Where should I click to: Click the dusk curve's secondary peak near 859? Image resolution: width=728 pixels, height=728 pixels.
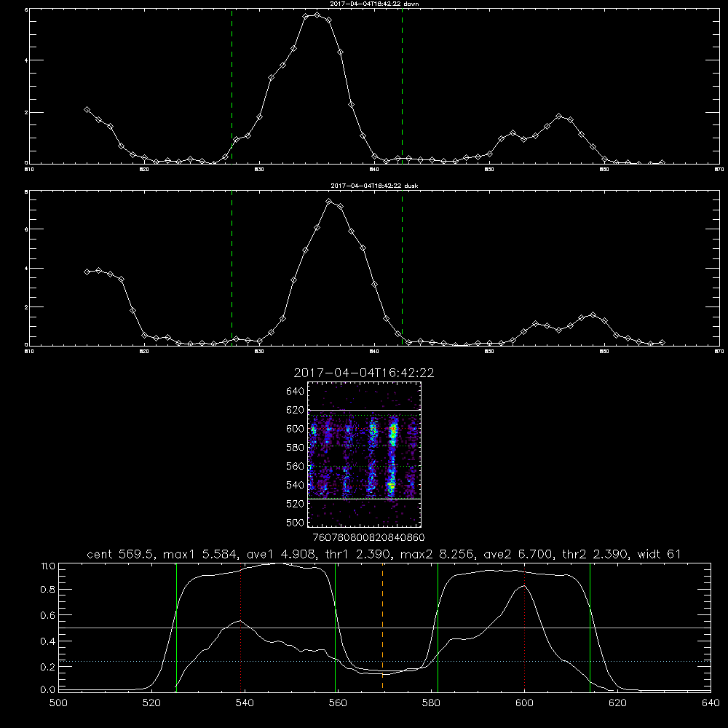point(593,314)
